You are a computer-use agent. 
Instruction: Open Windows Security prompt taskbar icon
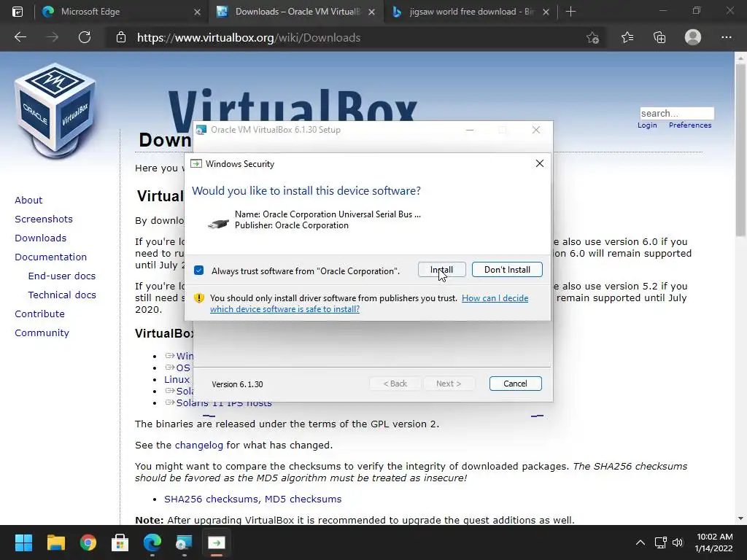(x=216, y=542)
